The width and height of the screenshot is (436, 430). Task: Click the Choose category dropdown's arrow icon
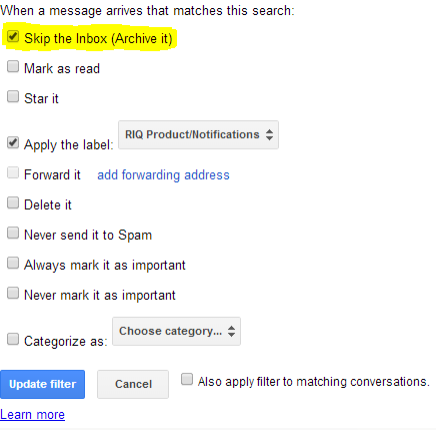pyautogui.click(x=231, y=331)
